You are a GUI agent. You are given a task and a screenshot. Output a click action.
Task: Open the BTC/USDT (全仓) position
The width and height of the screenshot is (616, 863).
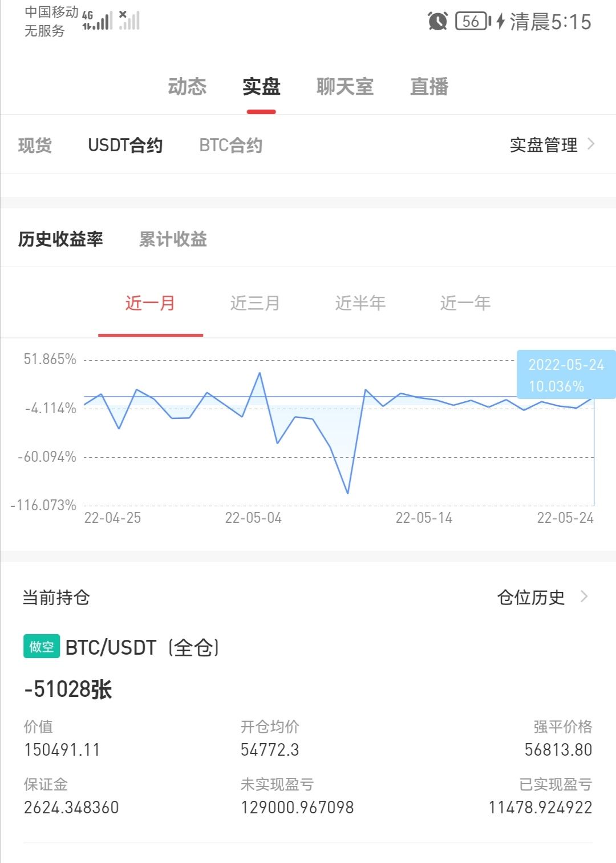[142, 647]
